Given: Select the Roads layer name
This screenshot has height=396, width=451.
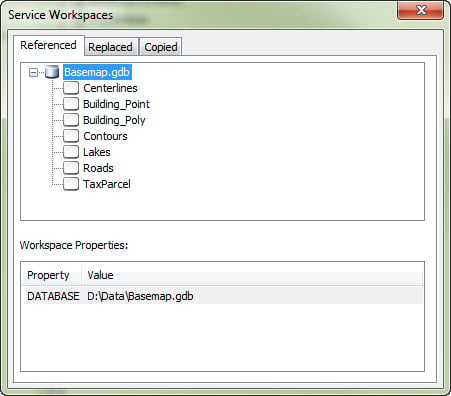Looking at the screenshot, I should 98,168.
